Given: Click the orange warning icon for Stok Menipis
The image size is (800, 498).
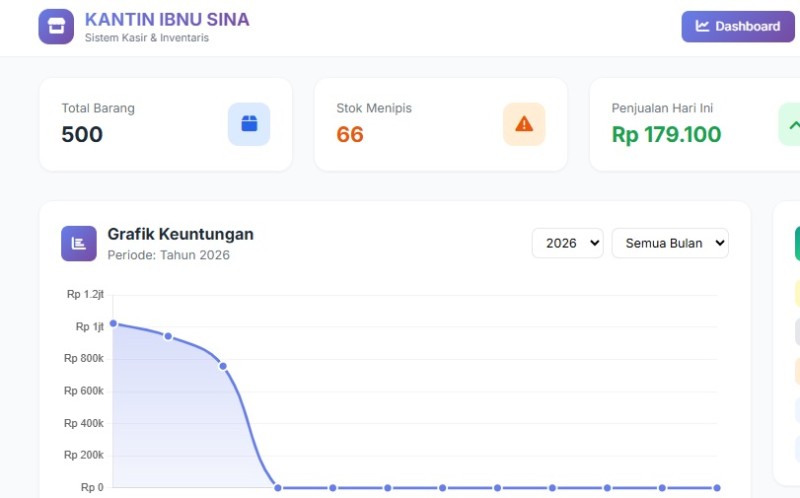Looking at the screenshot, I should 524,124.
